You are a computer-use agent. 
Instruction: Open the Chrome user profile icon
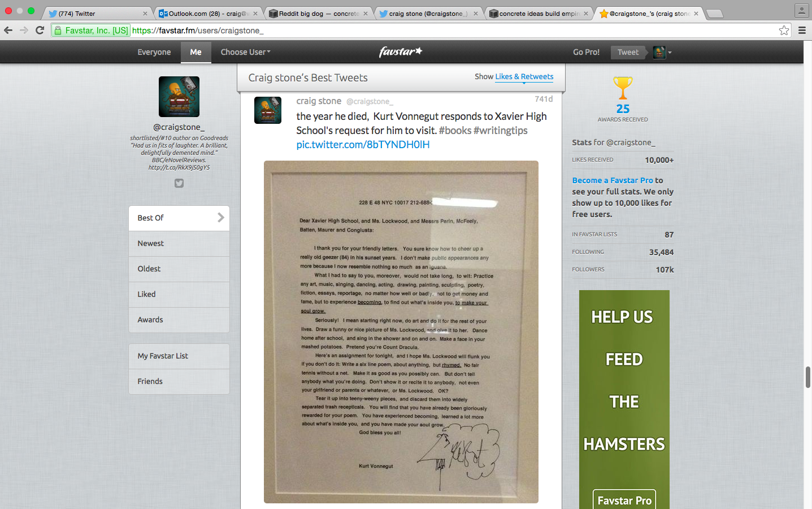(801, 10)
